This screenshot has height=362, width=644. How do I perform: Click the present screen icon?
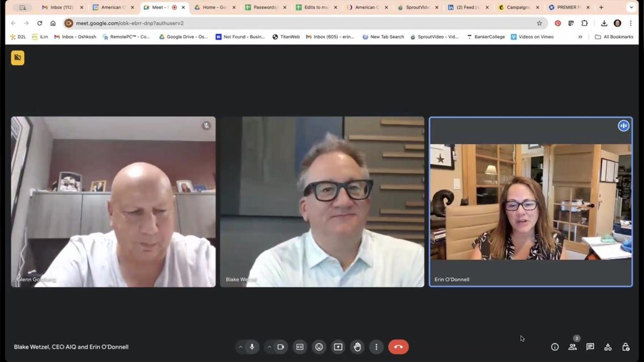tap(338, 347)
